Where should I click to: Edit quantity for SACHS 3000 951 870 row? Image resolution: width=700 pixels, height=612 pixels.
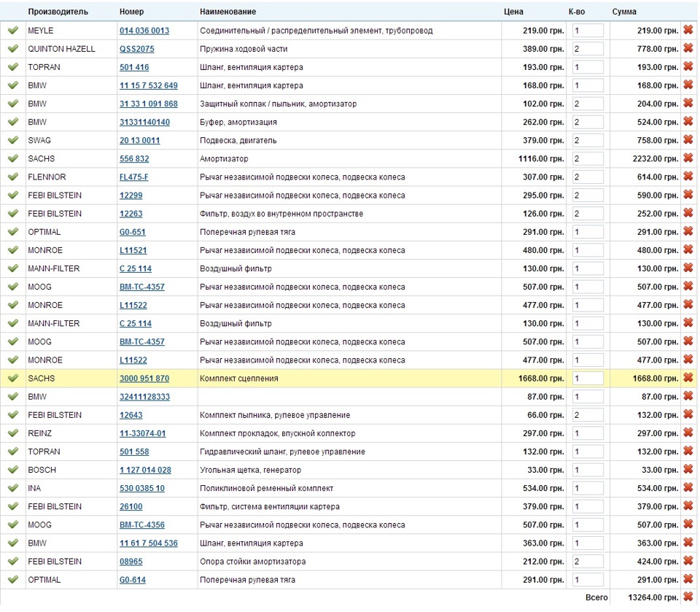coord(588,379)
